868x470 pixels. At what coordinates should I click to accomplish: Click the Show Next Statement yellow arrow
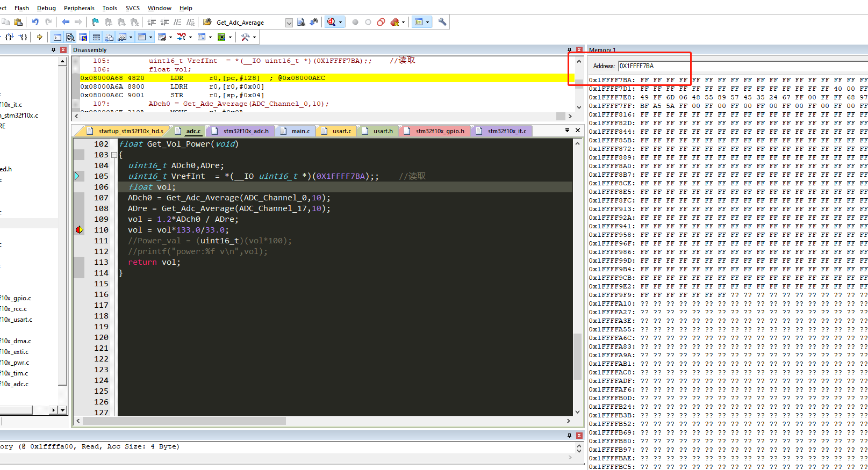(x=40, y=37)
